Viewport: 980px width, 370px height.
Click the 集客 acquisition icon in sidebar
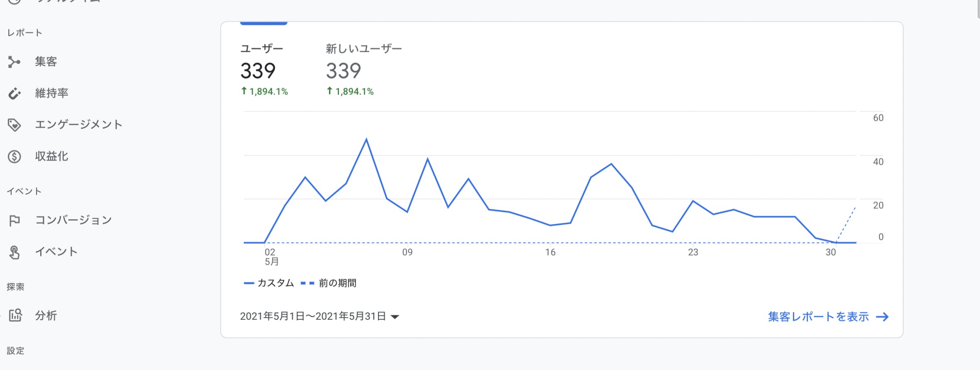tap(14, 62)
